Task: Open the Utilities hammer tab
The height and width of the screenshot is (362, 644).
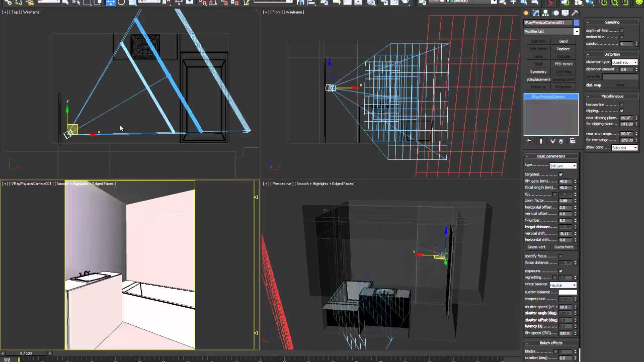Action: [x=575, y=13]
